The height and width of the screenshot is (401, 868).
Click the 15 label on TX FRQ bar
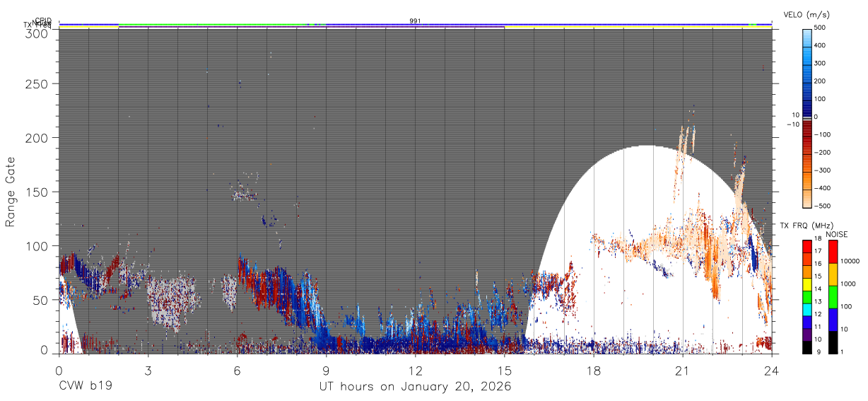[818, 276]
